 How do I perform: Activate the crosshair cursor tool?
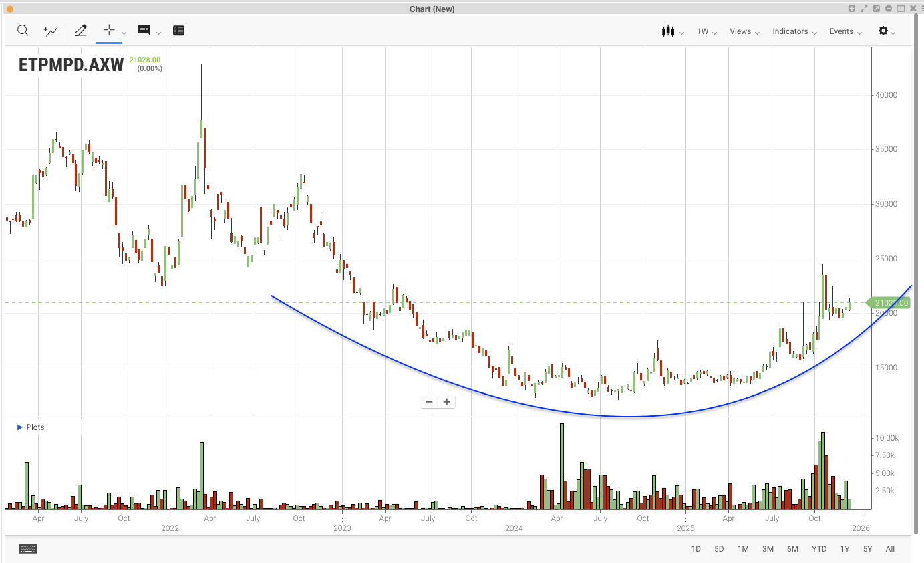click(109, 31)
